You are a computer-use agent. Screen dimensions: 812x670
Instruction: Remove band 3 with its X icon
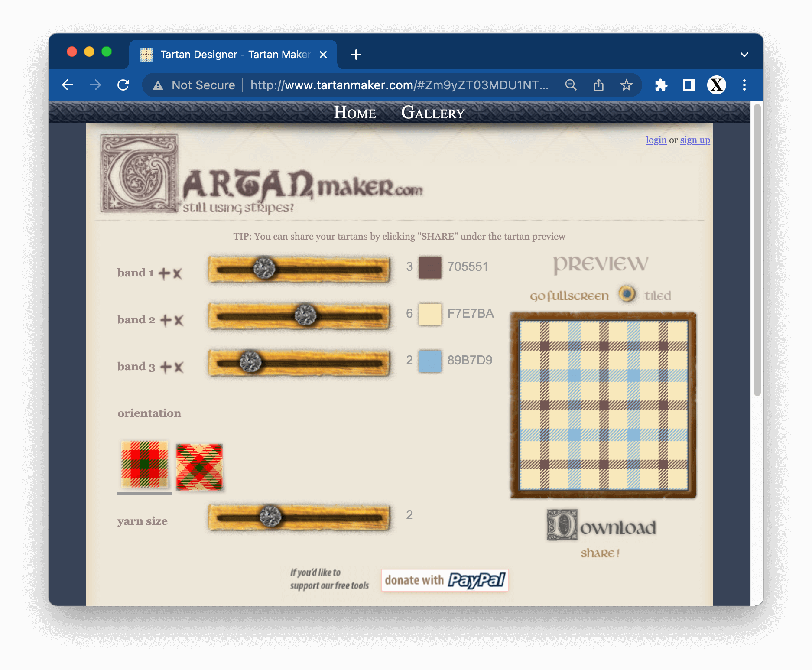[x=179, y=367]
